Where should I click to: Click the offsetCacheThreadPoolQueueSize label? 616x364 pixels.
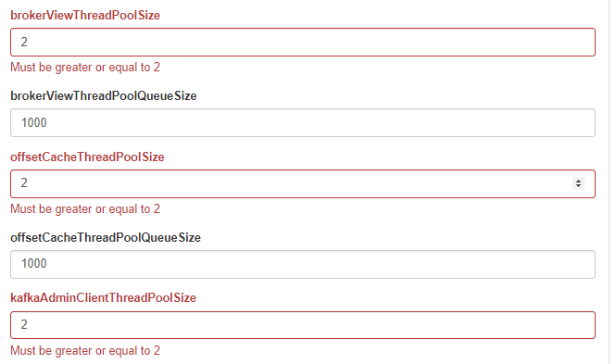pyautogui.click(x=106, y=237)
